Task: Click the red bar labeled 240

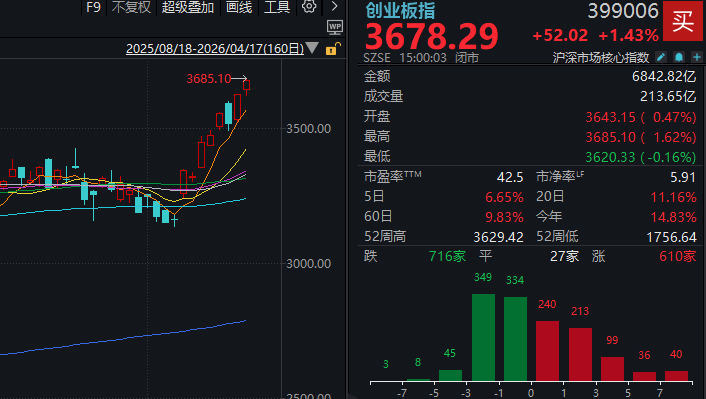Action: (x=547, y=351)
